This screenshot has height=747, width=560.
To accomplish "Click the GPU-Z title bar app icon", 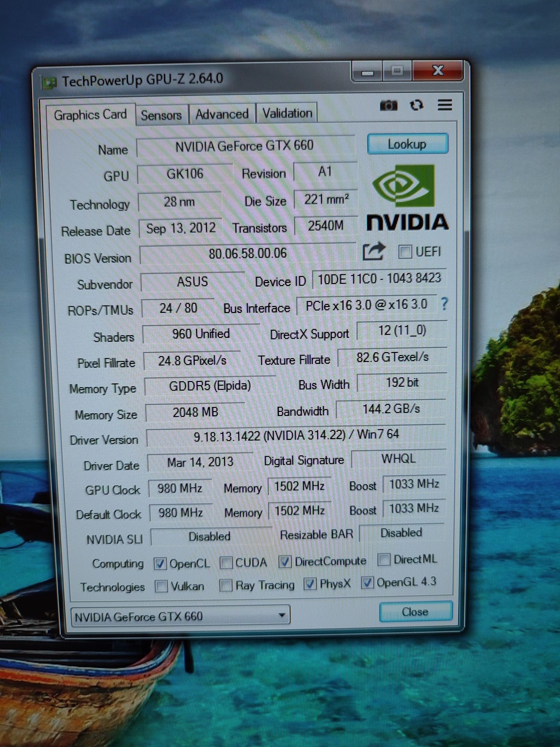I will click(49, 83).
